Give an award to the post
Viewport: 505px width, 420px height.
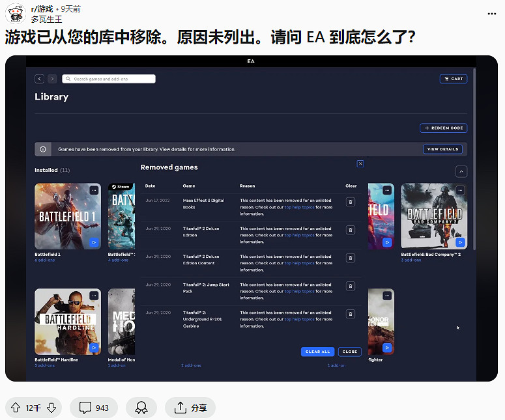click(141, 408)
